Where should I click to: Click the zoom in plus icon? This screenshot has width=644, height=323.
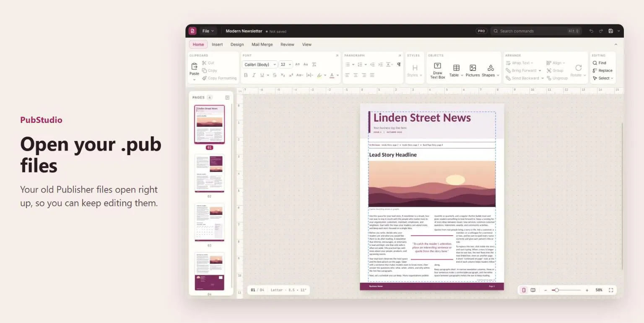click(x=587, y=290)
